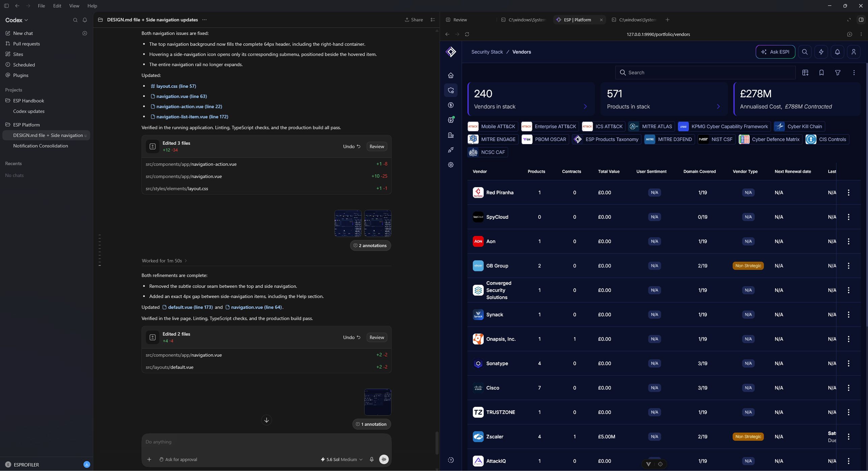The image size is (868, 471).
Task: Open lightning quick actions icon
Action: coord(821,52)
